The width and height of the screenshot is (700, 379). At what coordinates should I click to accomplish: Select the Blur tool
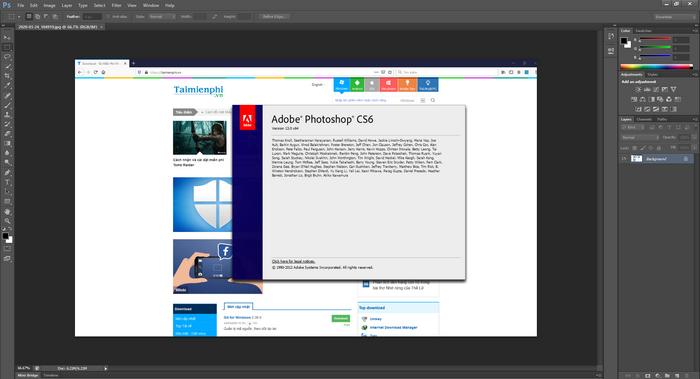(x=7, y=153)
